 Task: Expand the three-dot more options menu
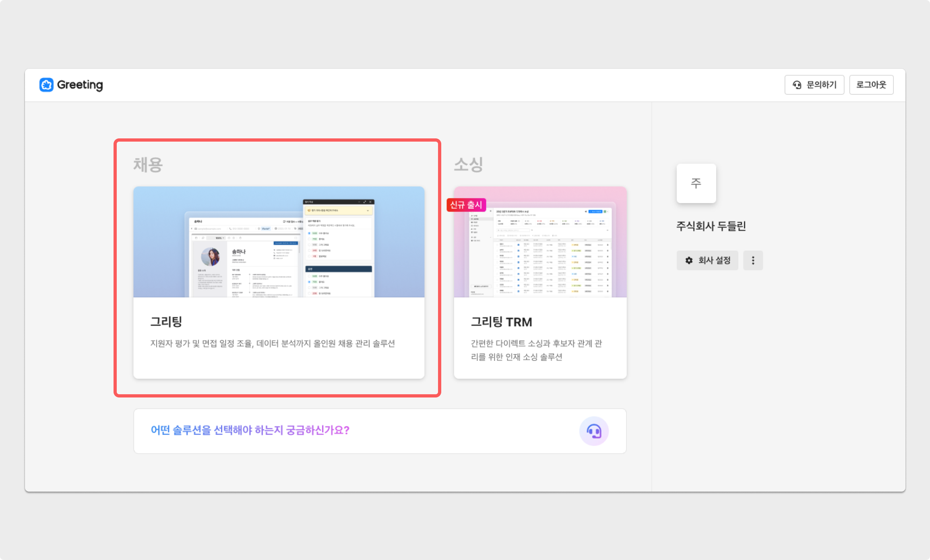click(753, 260)
